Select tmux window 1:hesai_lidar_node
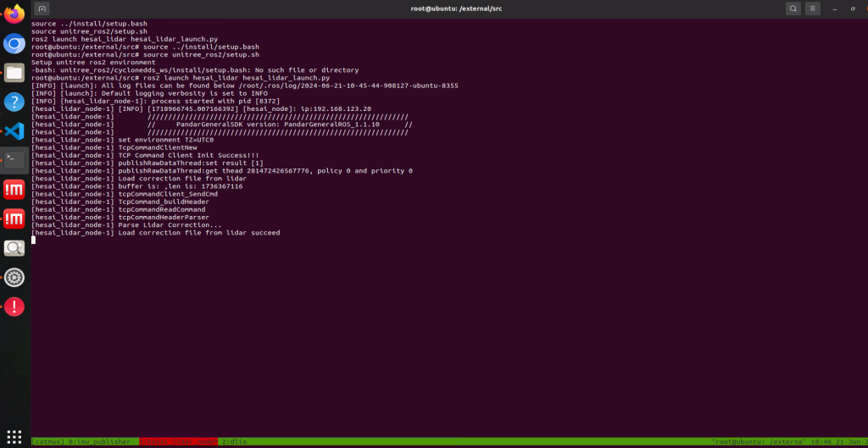The height and width of the screenshot is (448, 868). click(x=178, y=441)
